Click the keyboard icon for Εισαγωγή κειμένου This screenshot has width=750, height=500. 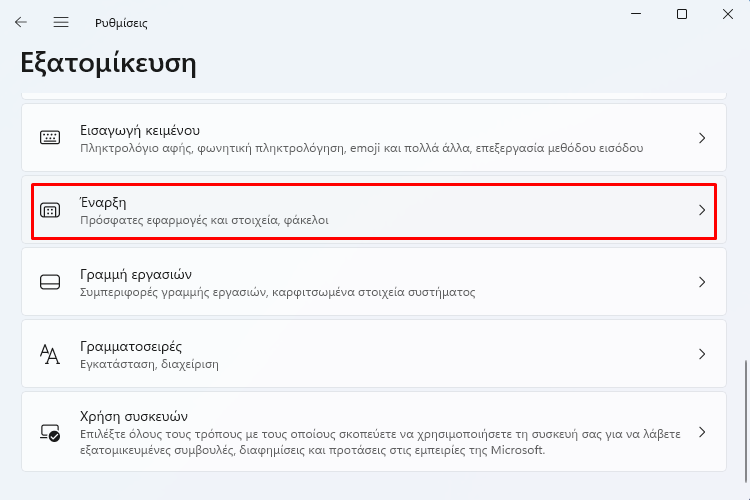coord(50,138)
